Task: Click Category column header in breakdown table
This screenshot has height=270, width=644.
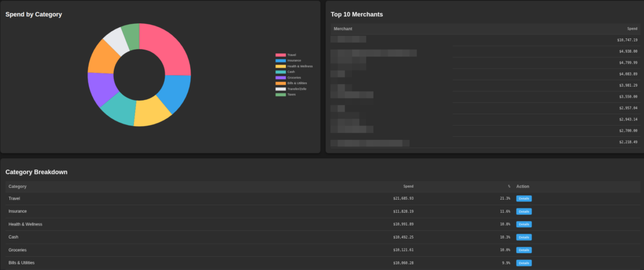Action: pyautogui.click(x=18, y=186)
